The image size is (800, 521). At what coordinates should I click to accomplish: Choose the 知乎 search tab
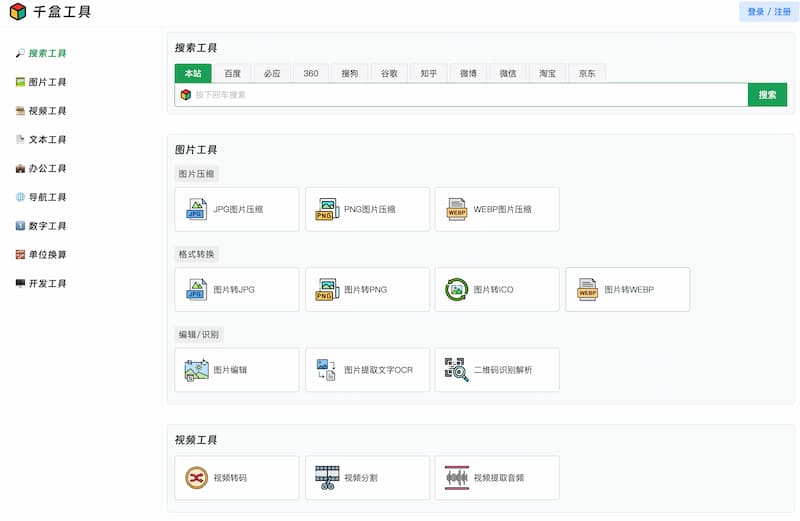[x=428, y=73]
